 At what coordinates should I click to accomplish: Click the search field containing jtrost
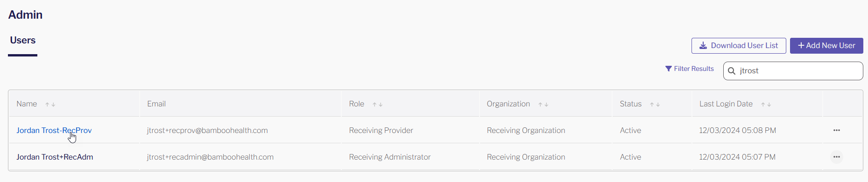793,71
